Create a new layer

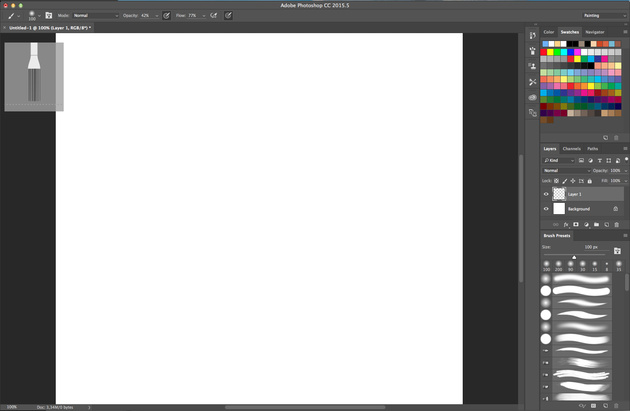(606, 225)
